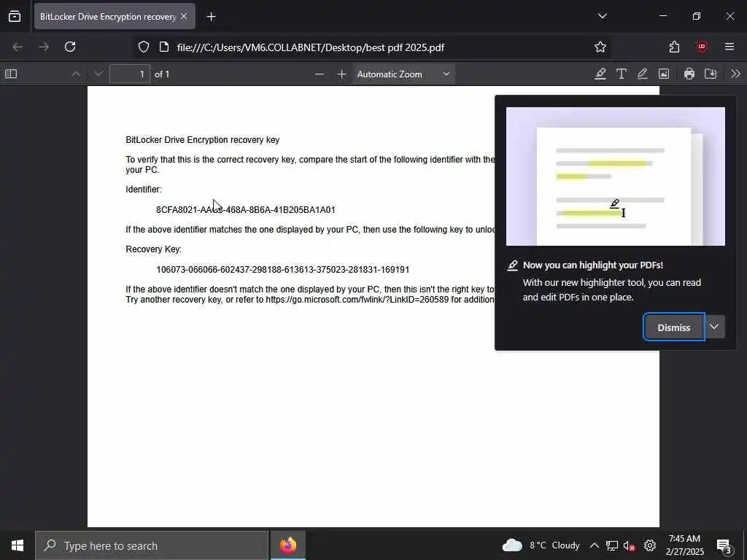Screen dimensions: 747x560
Task: Click the Firefox icon in the taskbar
Action: [x=287, y=545]
